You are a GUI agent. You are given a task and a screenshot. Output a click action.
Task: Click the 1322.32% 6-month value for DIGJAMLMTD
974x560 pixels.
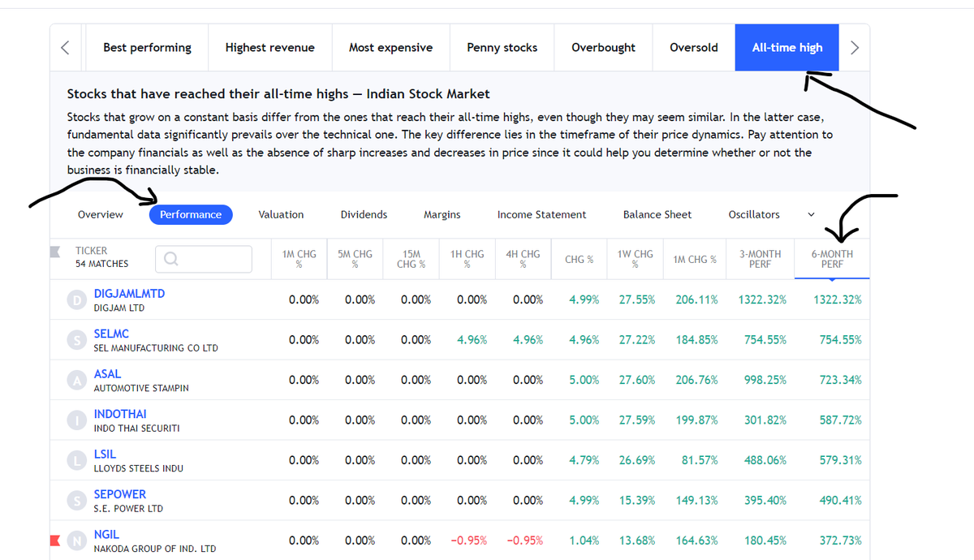point(838,299)
